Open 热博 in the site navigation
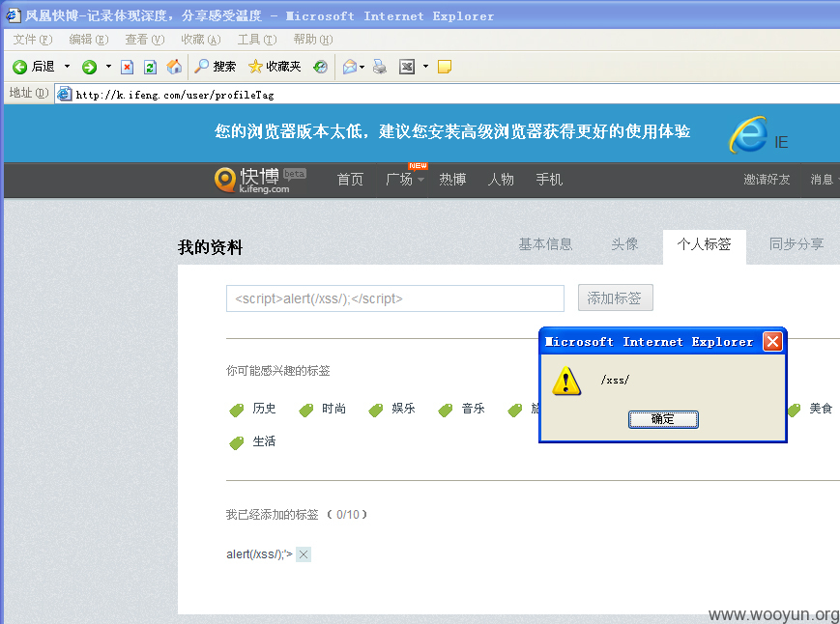This screenshot has width=840, height=624. (452, 180)
